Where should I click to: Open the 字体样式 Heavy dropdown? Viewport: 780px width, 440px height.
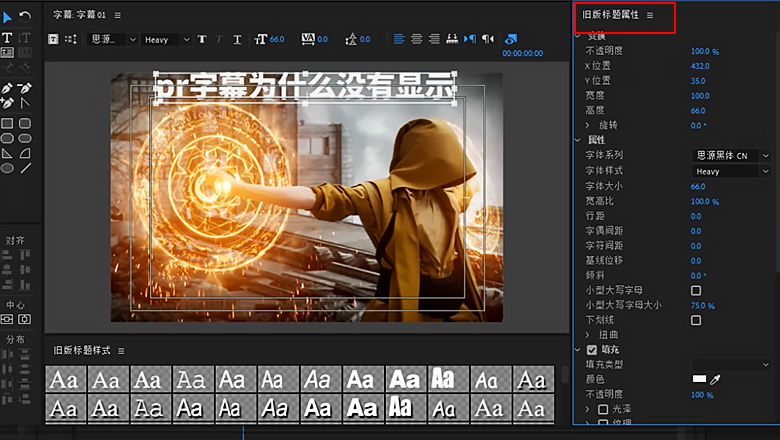(731, 172)
